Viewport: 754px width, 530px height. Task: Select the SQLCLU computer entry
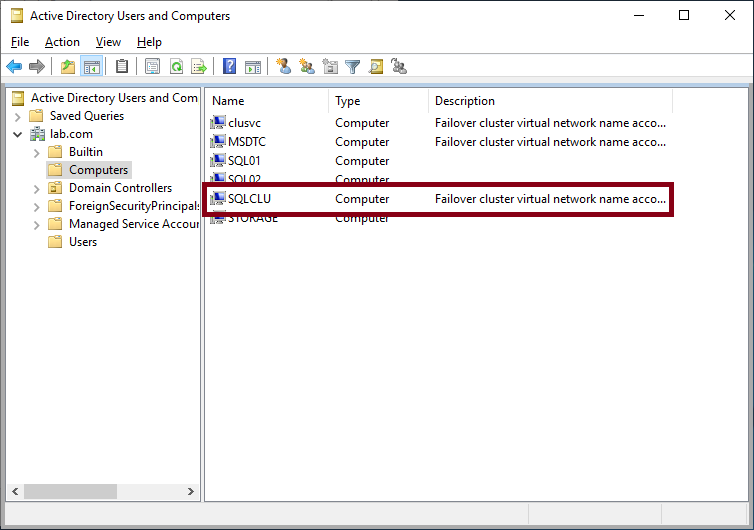coord(249,199)
